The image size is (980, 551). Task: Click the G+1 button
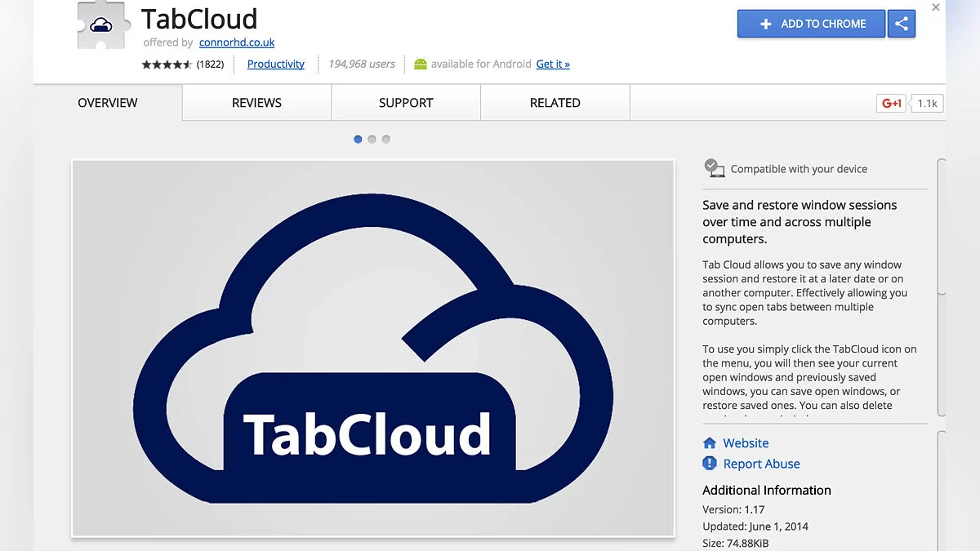(891, 104)
